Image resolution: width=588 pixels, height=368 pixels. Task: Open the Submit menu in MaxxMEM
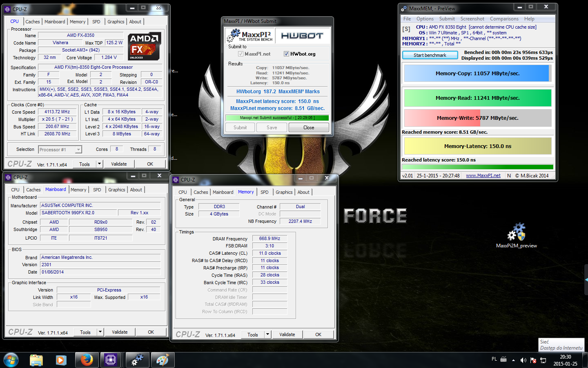447,19
